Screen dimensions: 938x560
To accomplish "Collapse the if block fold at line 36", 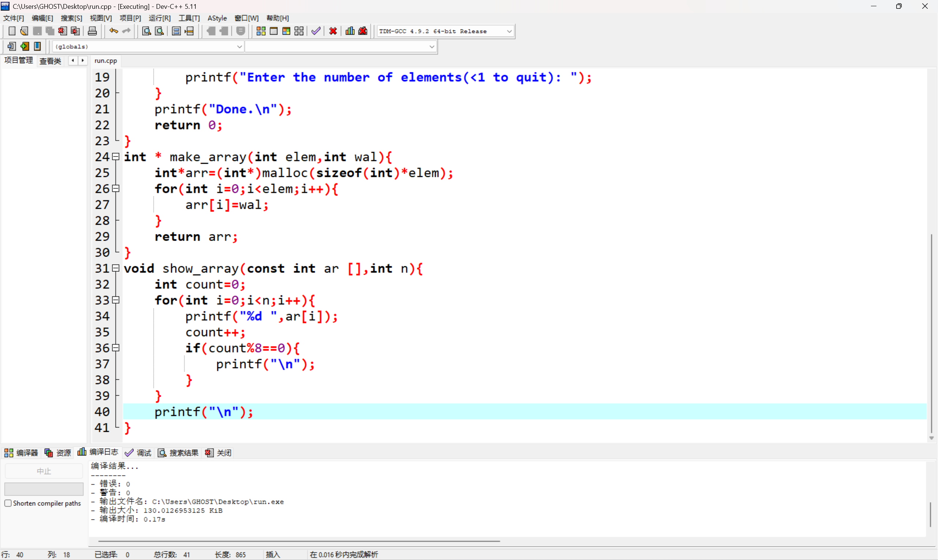I will (x=116, y=348).
